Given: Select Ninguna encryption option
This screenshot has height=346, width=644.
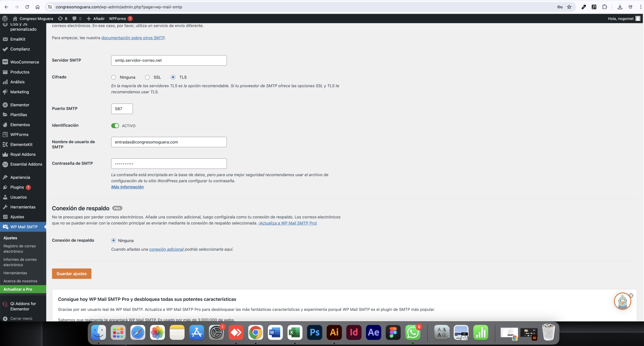Looking at the screenshot, I should click(x=114, y=77).
